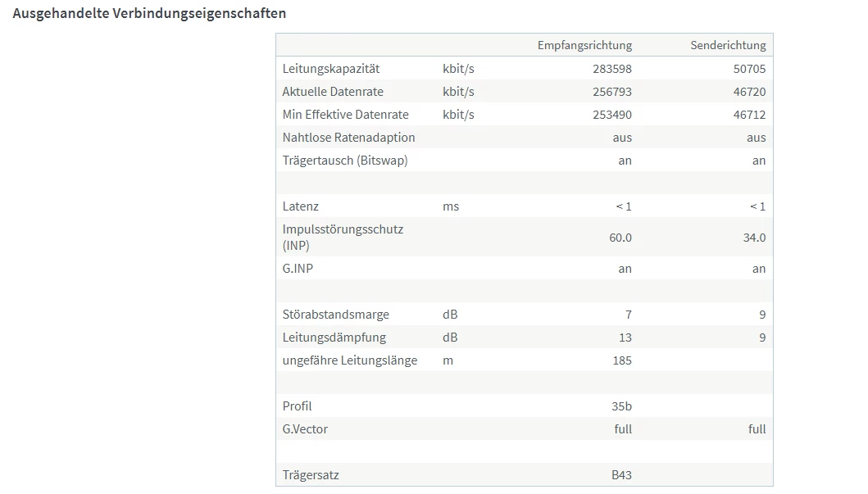Click Min Effektive Datenrate value 253490
Screen dimensions: 868x494
click(x=612, y=115)
